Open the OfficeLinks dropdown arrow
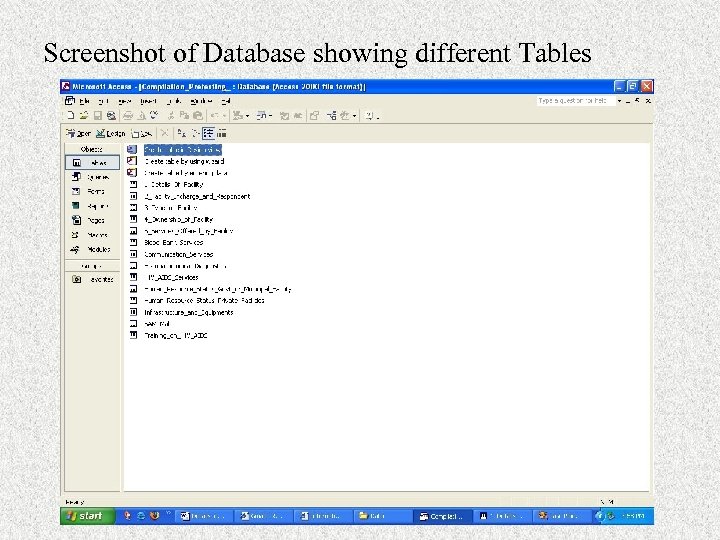The height and width of the screenshot is (540, 720). [247, 116]
